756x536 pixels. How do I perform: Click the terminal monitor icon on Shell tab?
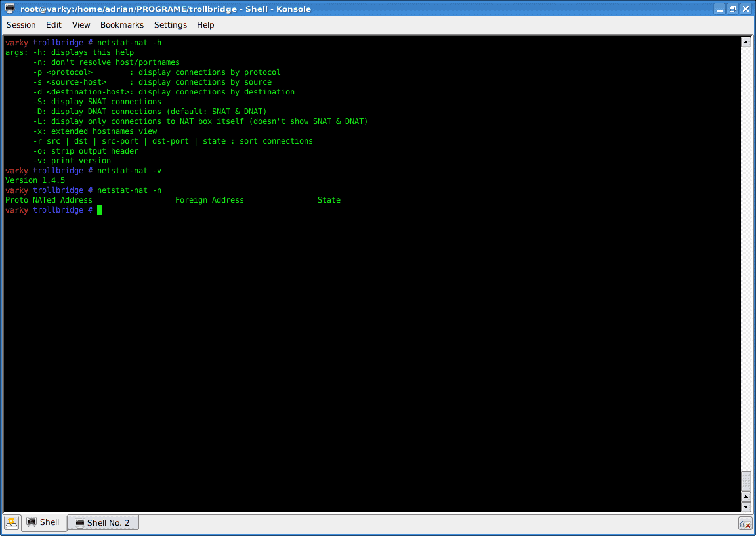point(31,522)
